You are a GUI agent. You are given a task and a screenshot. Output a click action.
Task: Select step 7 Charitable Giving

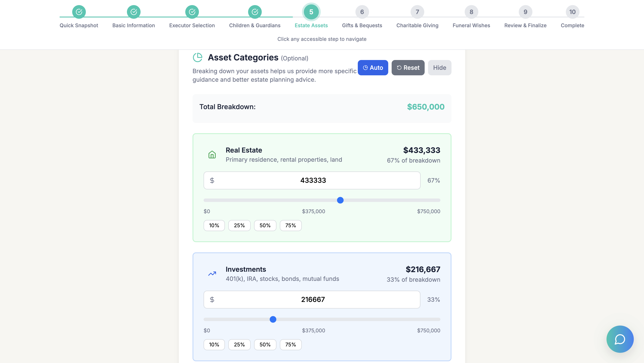(x=417, y=12)
